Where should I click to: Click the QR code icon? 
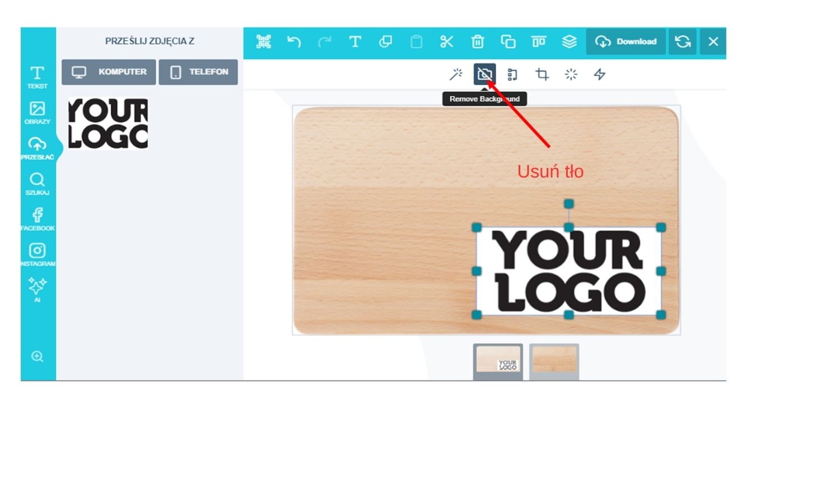pos(263,41)
